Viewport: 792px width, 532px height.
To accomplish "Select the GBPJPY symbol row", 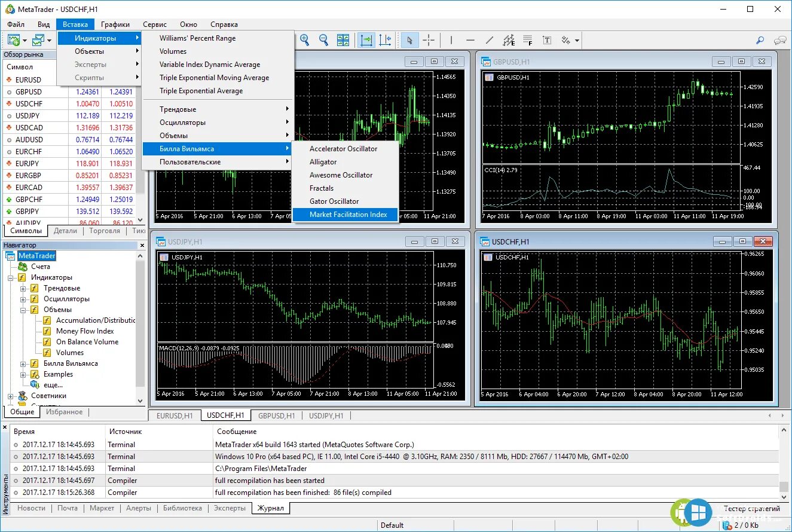I will pos(69,211).
